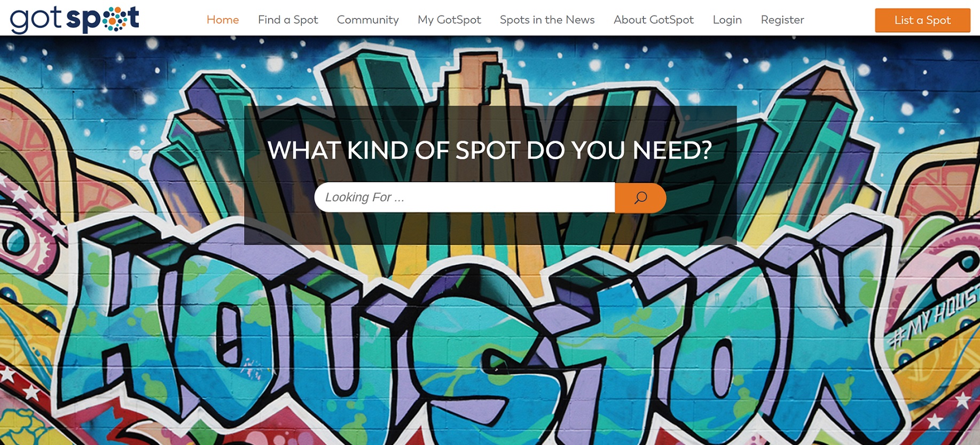Screen dimensions: 980x445
Task: Click the Register link
Action: point(782,20)
